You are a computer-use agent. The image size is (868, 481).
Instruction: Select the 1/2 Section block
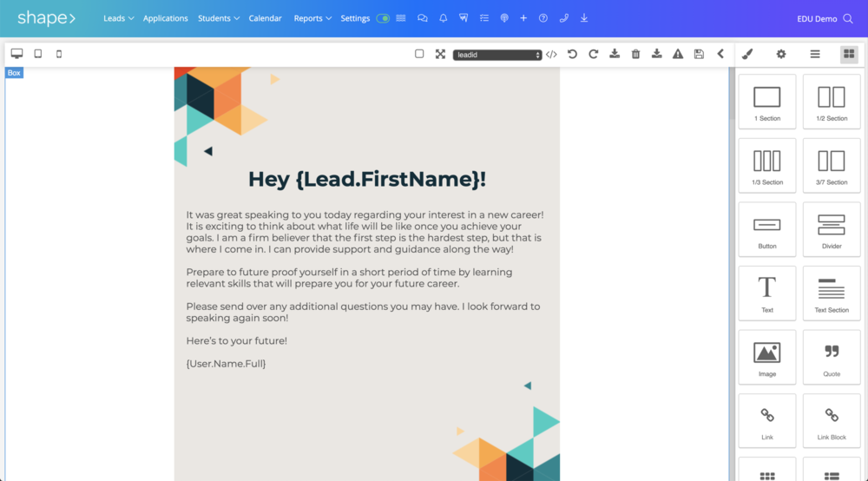(832, 102)
